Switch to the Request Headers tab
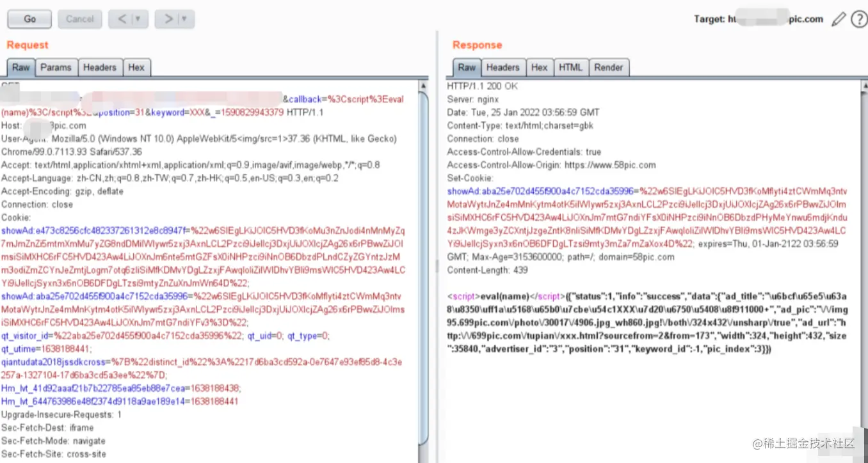This screenshot has width=868, height=463. (x=100, y=67)
